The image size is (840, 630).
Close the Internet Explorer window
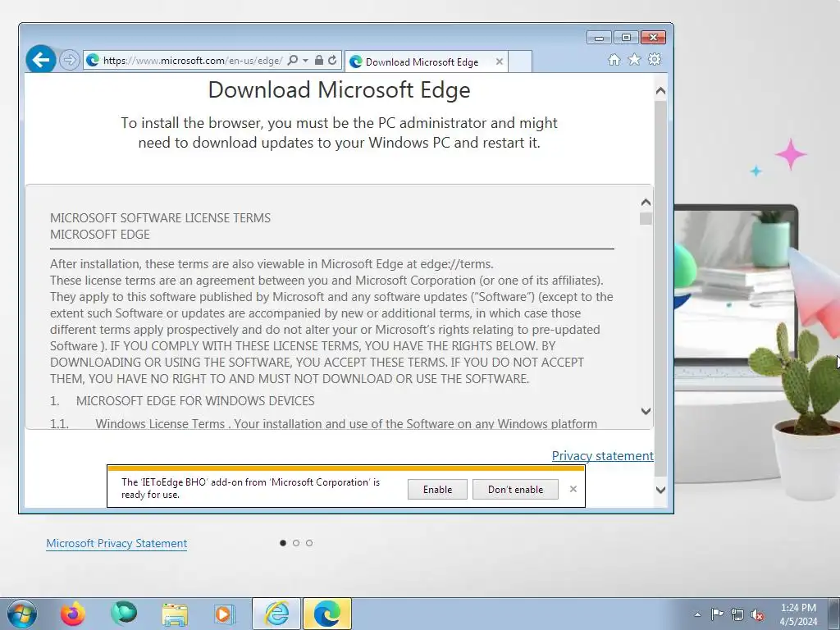tap(653, 38)
